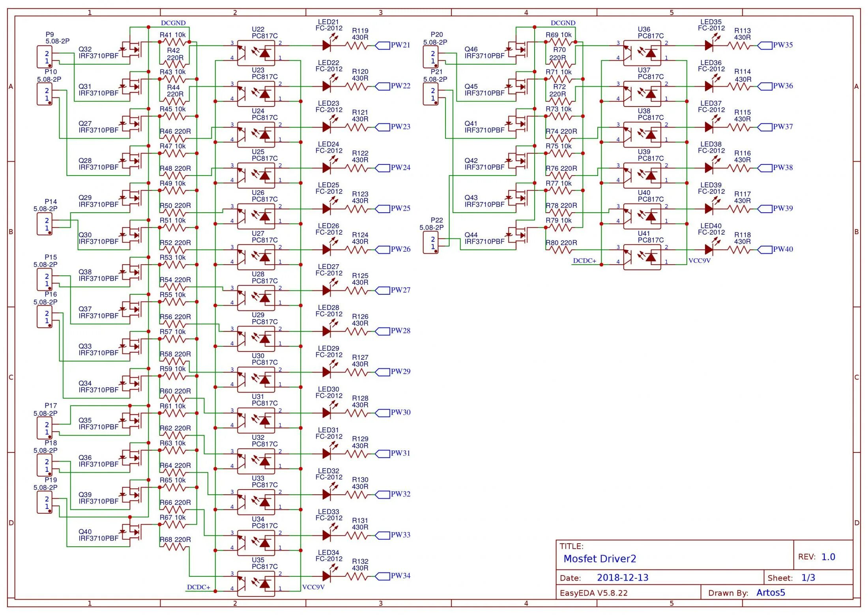Click the Mosfet Driver2 title text
Viewport: 868px width, 615px height.
599,559
